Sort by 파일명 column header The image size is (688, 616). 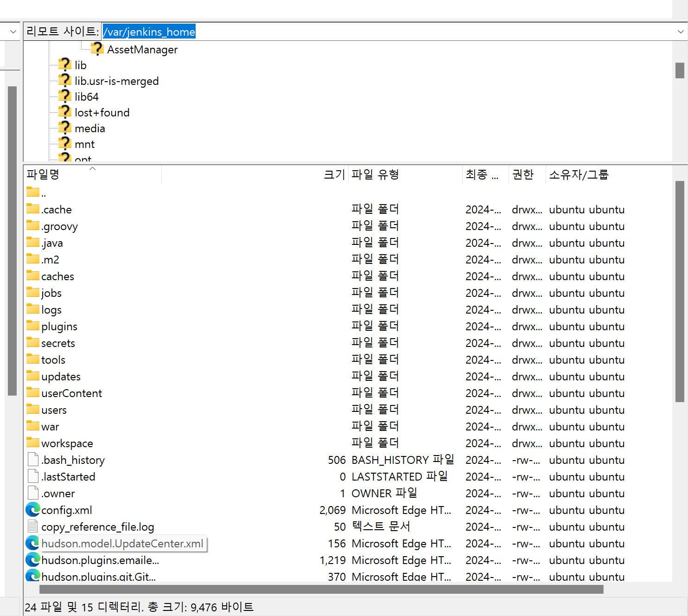click(x=93, y=174)
